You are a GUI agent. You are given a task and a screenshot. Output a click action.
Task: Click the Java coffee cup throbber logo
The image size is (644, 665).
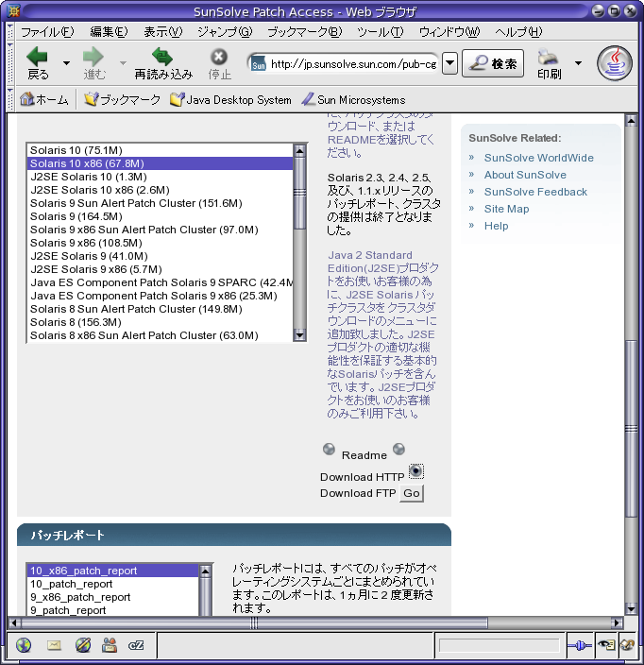click(x=615, y=63)
